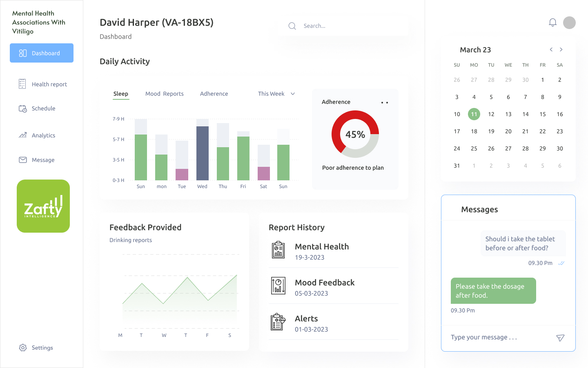
Task: Click the Mood Feedback report icon
Action: pyautogui.click(x=278, y=286)
